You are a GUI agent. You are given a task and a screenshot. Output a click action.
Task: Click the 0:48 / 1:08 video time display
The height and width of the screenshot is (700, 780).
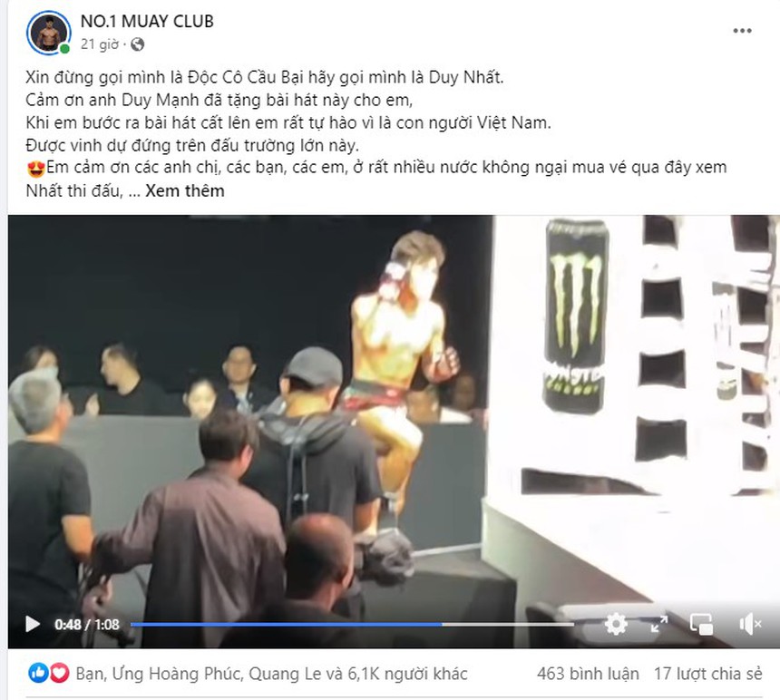tap(87, 625)
